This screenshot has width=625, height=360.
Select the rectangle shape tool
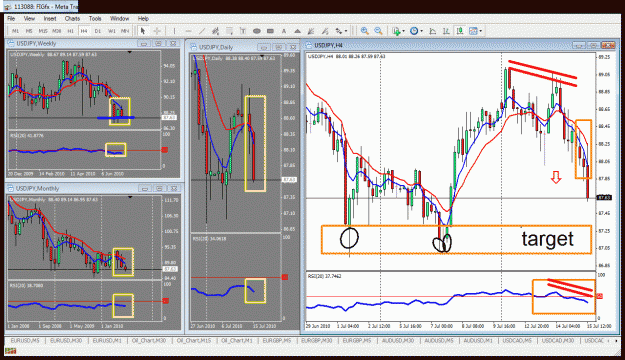point(270,31)
